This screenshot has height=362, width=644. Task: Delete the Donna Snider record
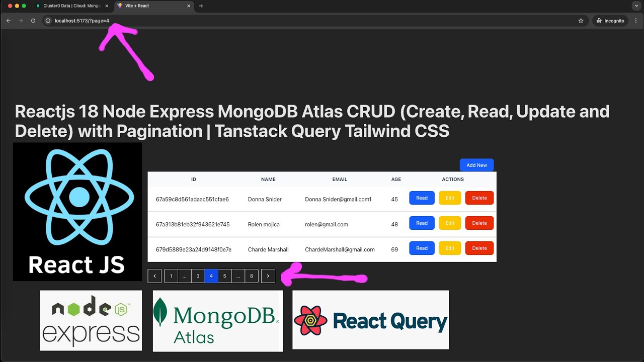point(479,198)
